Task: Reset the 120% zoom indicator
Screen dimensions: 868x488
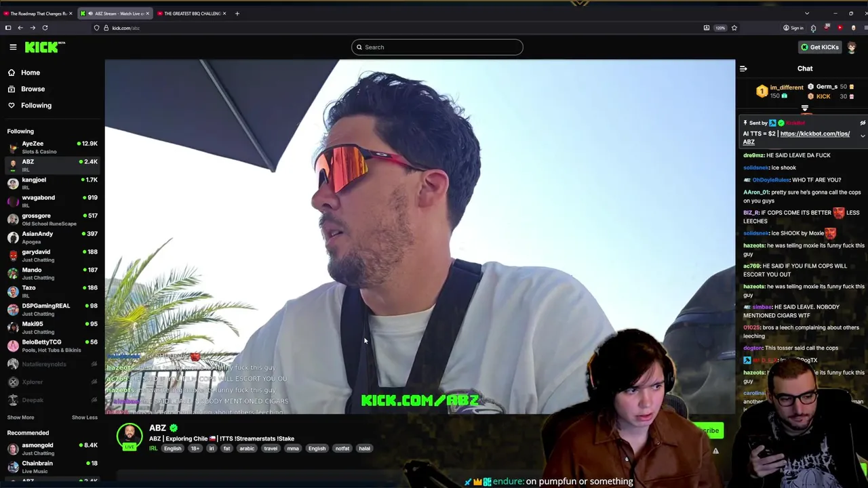Action: 720,28
